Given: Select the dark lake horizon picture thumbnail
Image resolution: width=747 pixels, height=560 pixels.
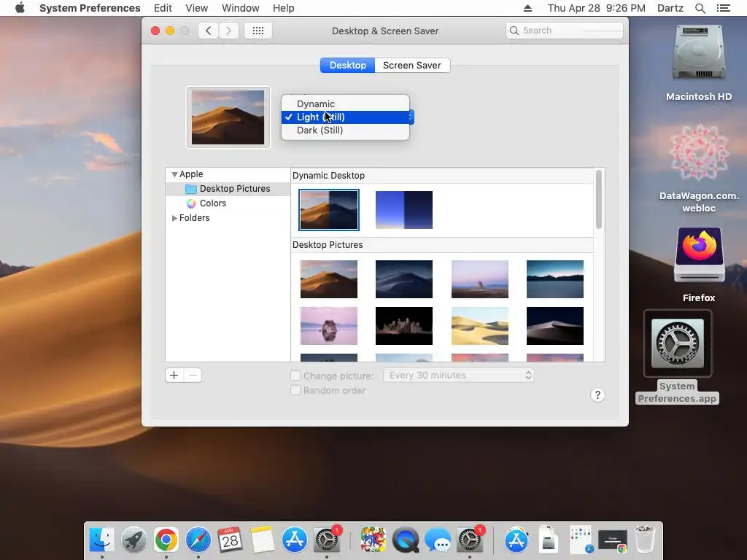Looking at the screenshot, I should [x=555, y=279].
